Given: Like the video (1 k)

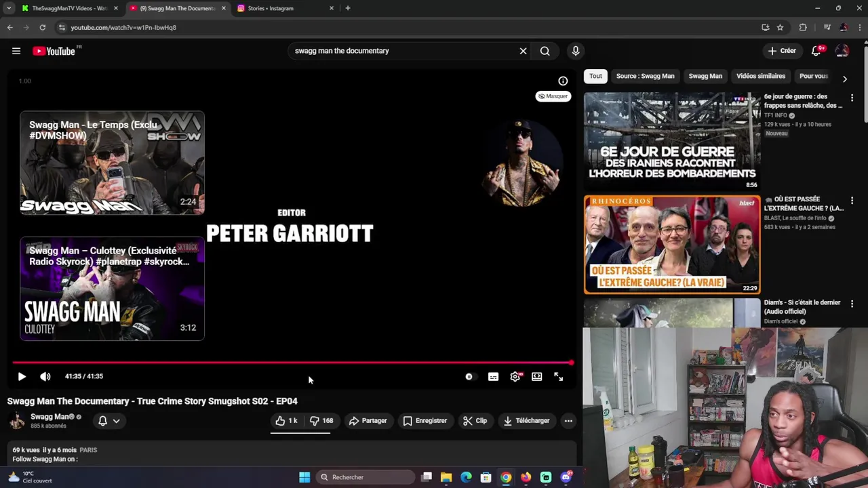Looking at the screenshot, I should pyautogui.click(x=286, y=421).
